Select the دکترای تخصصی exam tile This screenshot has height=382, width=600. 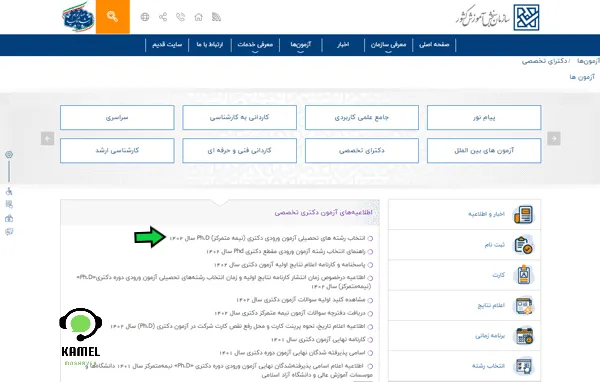pos(362,150)
